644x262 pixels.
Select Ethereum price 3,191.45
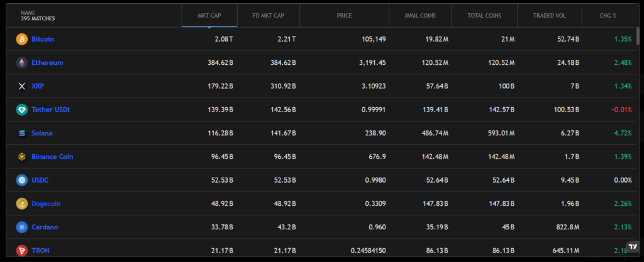[372, 62]
